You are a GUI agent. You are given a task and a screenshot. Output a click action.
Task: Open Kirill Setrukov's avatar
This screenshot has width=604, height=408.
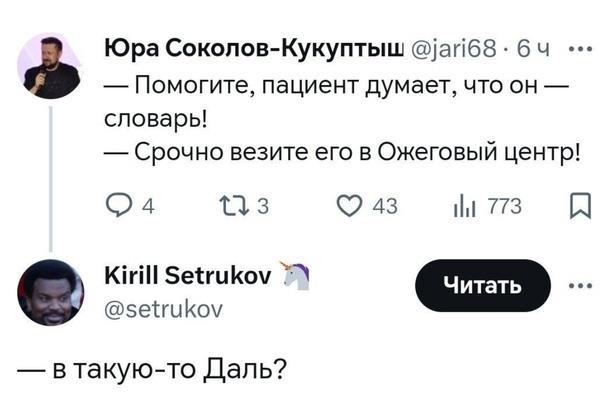click(x=50, y=291)
